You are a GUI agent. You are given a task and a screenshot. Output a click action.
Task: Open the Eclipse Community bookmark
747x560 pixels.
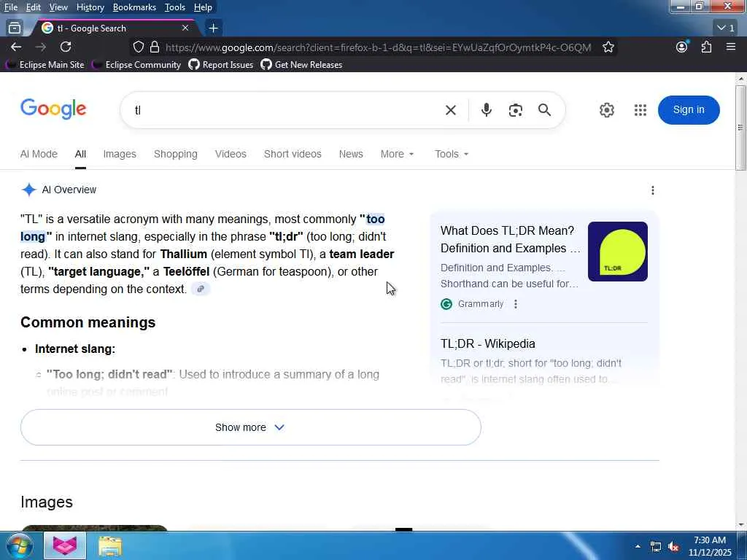click(x=136, y=64)
